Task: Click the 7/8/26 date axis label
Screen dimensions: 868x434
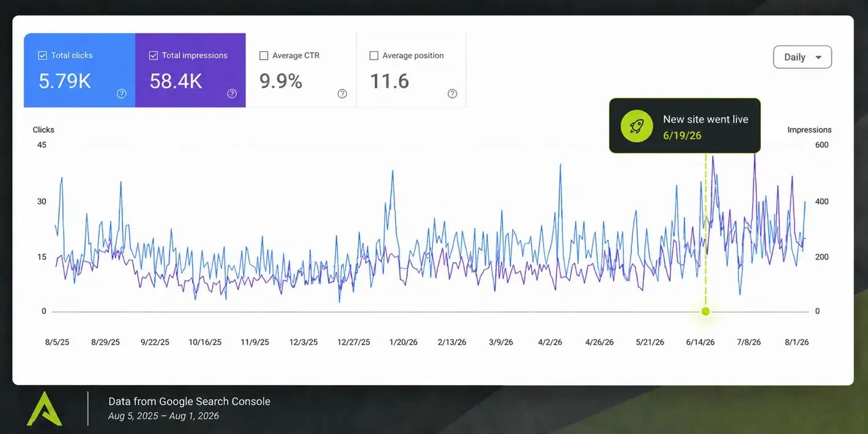Action: (748, 342)
